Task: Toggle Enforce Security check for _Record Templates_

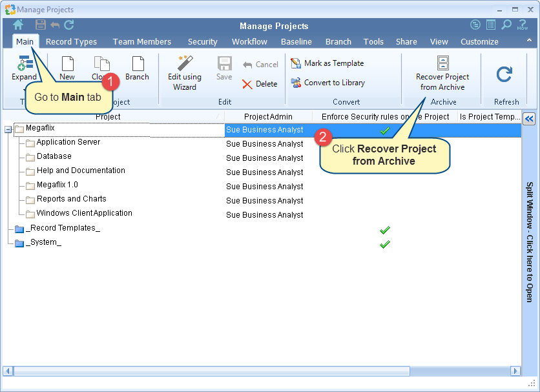Action: (385, 230)
